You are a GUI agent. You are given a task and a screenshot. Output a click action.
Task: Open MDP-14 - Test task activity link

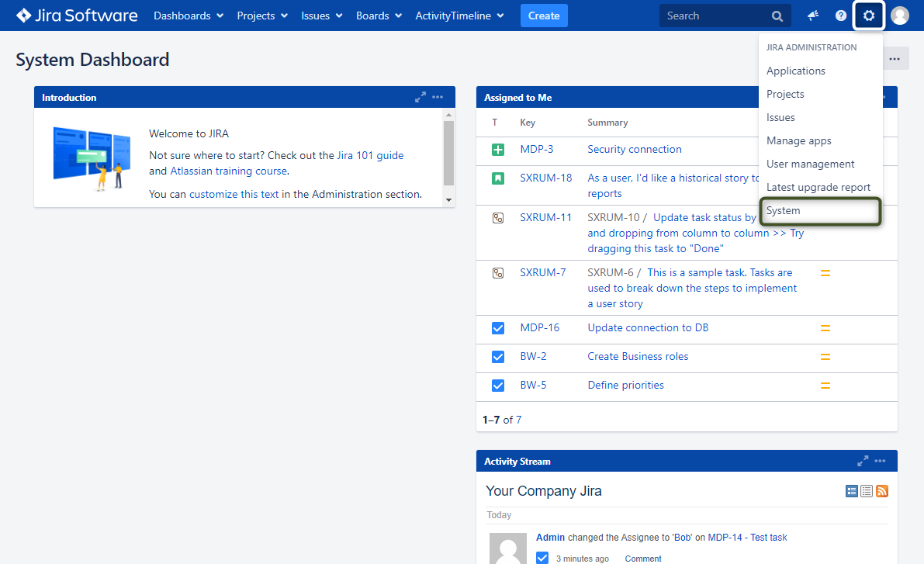747,538
